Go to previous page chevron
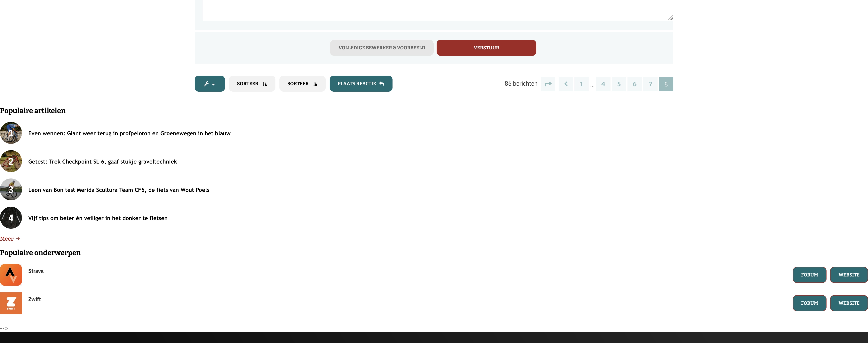This screenshot has width=868, height=343. click(566, 84)
